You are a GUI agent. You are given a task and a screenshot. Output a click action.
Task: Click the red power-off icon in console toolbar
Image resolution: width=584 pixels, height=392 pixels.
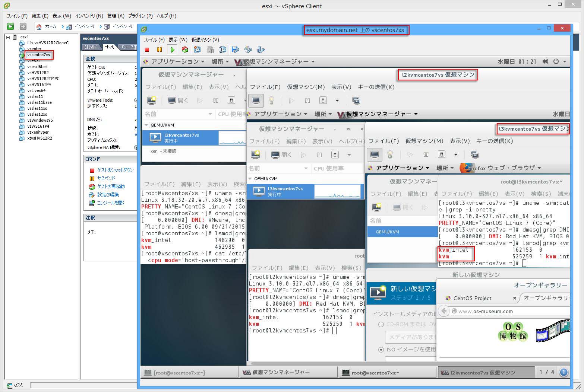147,50
